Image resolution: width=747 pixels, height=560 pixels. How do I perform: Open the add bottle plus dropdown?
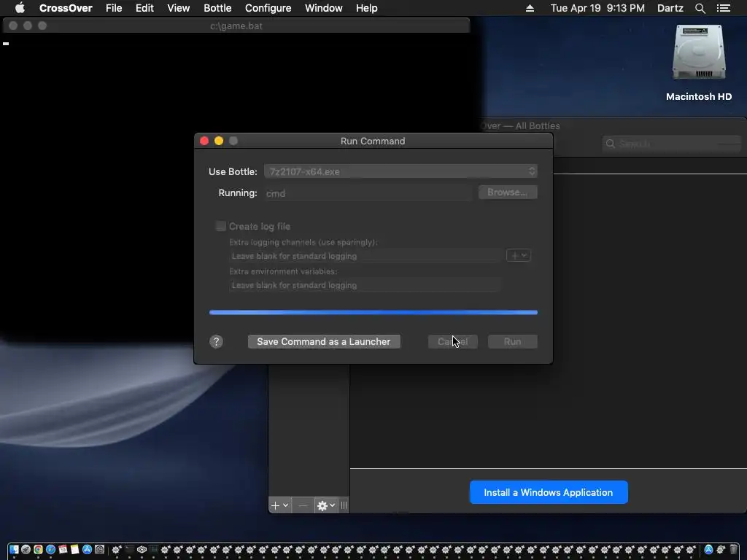click(x=279, y=505)
